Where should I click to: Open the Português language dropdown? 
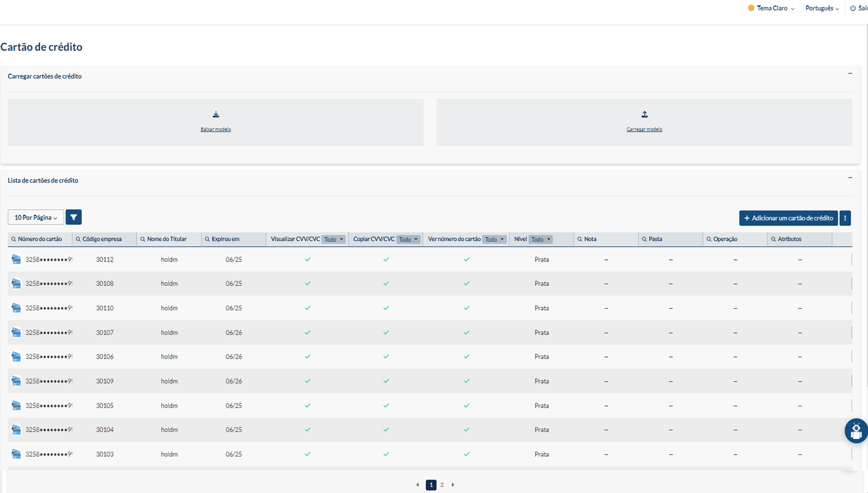coord(822,8)
